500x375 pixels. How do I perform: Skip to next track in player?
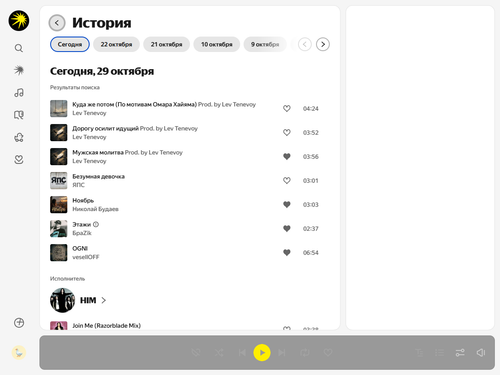tap(282, 353)
